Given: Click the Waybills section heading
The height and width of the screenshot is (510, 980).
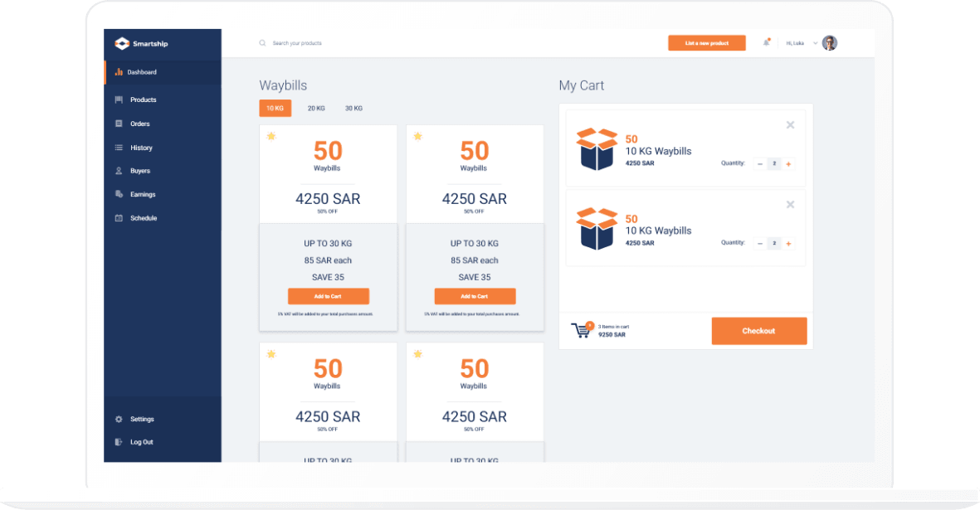Looking at the screenshot, I should 283,85.
